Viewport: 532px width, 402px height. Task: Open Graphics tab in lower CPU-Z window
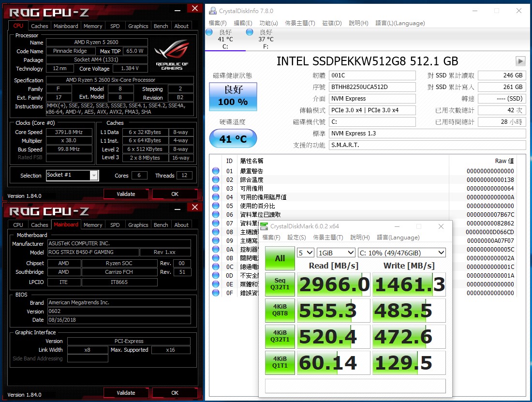[138, 224]
